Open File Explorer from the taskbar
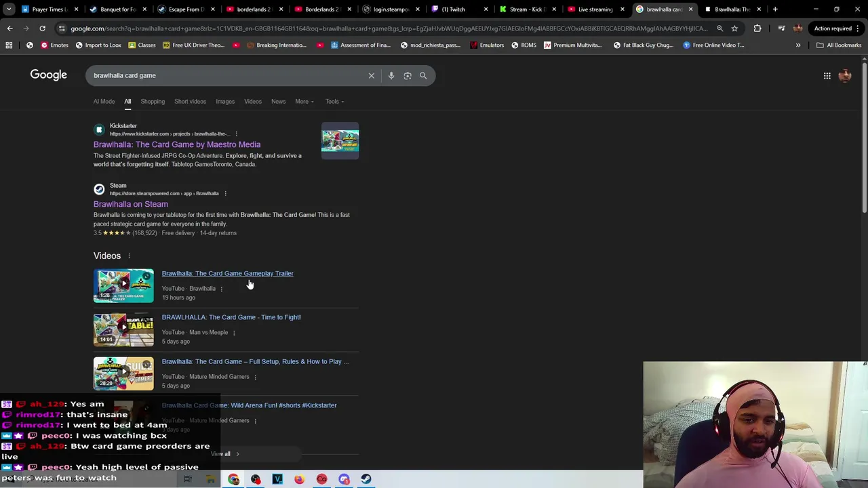Screen dimensions: 868x488 [211, 479]
